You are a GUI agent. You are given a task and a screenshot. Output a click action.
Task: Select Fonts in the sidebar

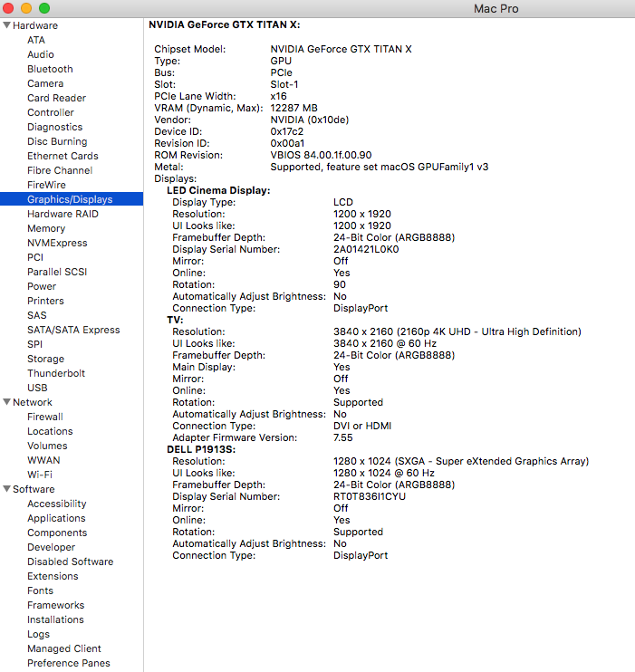(x=40, y=590)
